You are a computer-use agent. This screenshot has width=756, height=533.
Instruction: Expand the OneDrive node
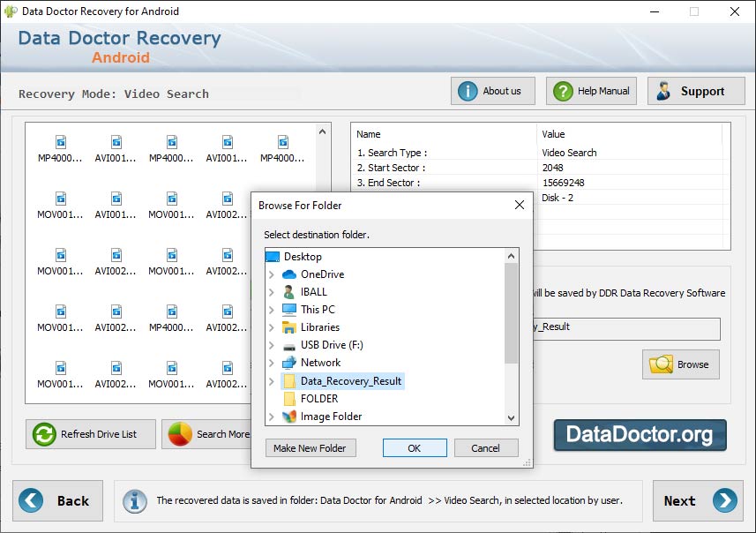coord(272,274)
